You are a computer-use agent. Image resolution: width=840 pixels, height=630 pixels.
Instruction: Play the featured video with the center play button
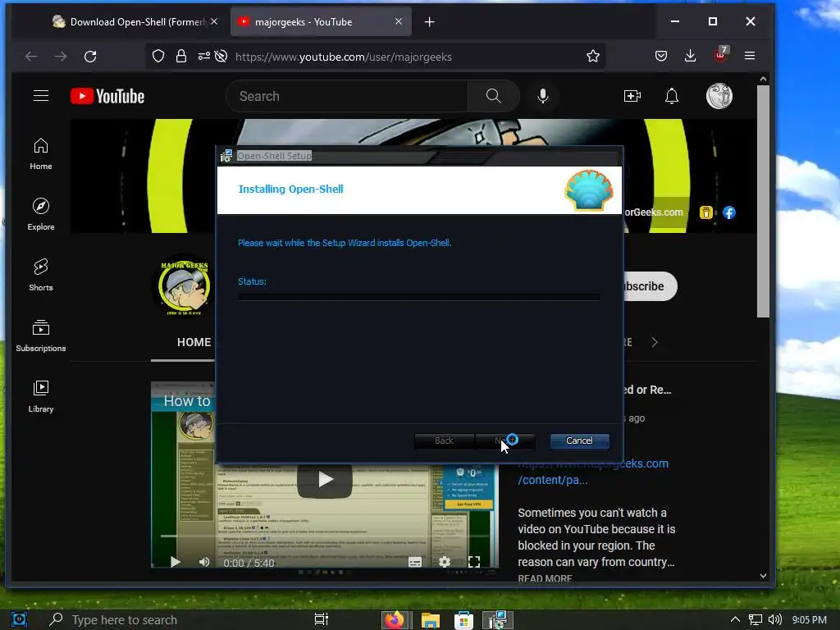[x=325, y=479]
